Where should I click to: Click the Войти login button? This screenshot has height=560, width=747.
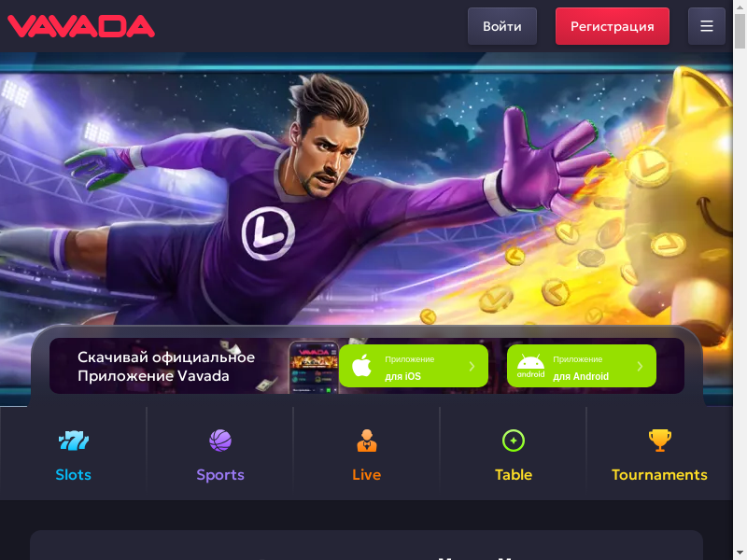click(x=502, y=26)
